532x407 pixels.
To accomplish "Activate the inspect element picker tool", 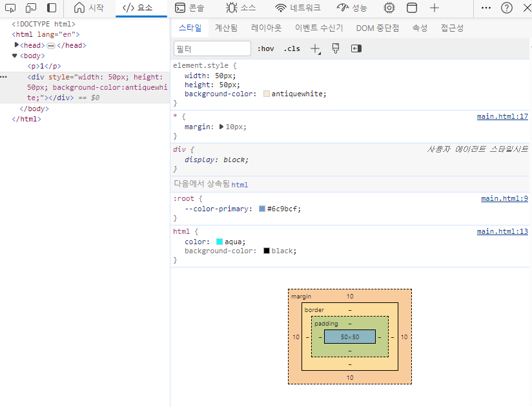I will pyautogui.click(x=10, y=8).
